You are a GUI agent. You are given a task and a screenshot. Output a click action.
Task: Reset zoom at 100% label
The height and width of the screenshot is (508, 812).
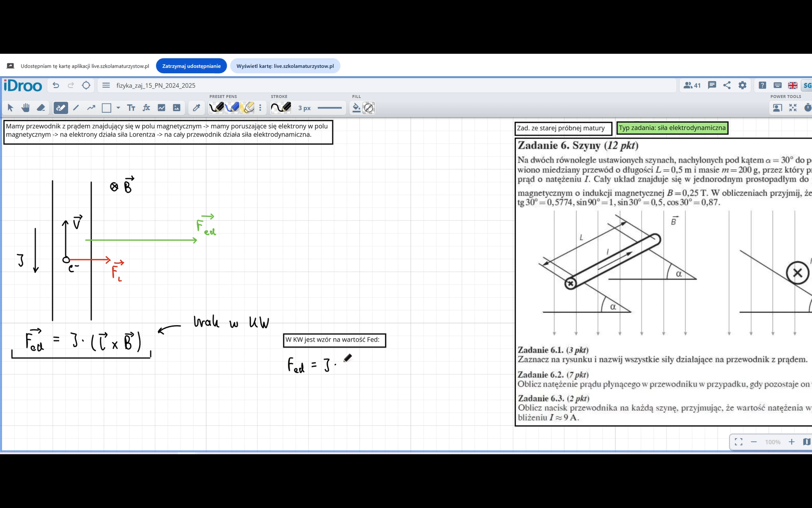tap(773, 442)
